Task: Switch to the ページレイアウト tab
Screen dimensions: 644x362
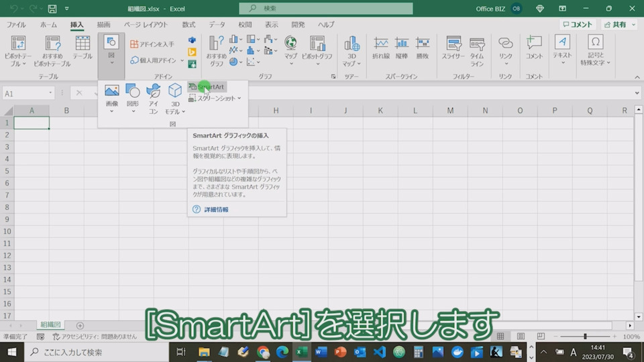Action: point(146,25)
